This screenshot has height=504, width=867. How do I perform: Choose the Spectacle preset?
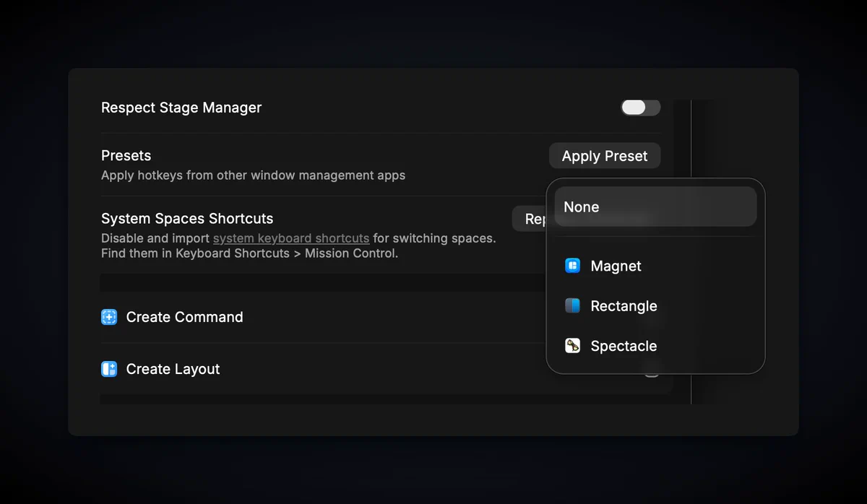pyautogui.click(x=655, y=346)
